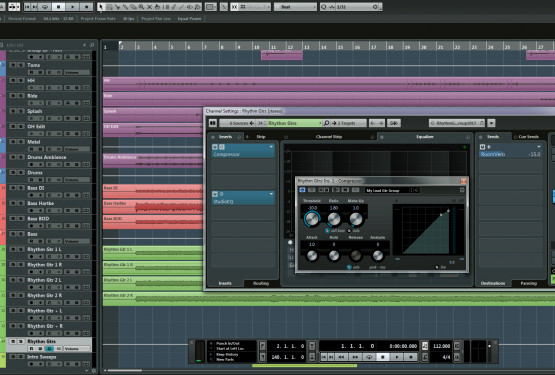Click Stop in the top toolbar transport
This screenshot has width=555, height=375.
[x=58, y=7]
